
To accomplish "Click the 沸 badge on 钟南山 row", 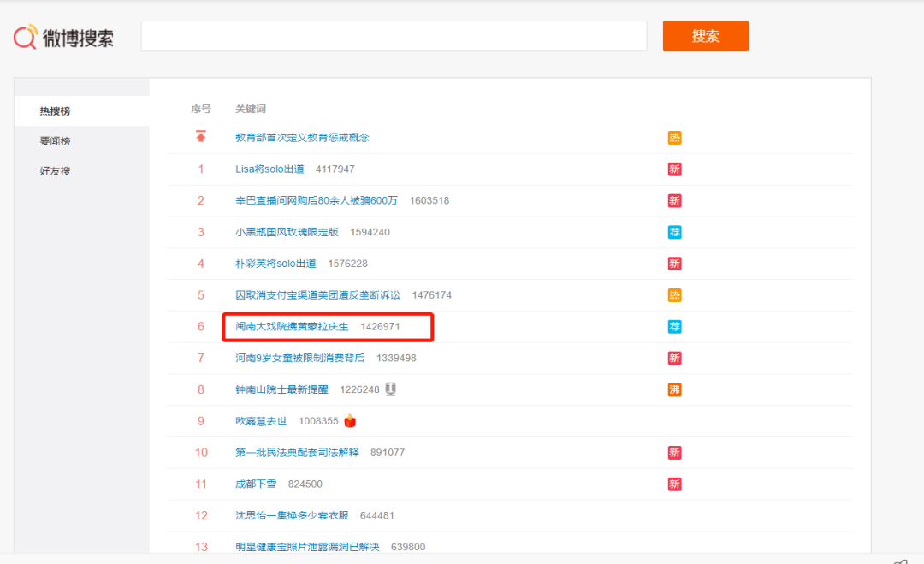I will tap(675, 389).
